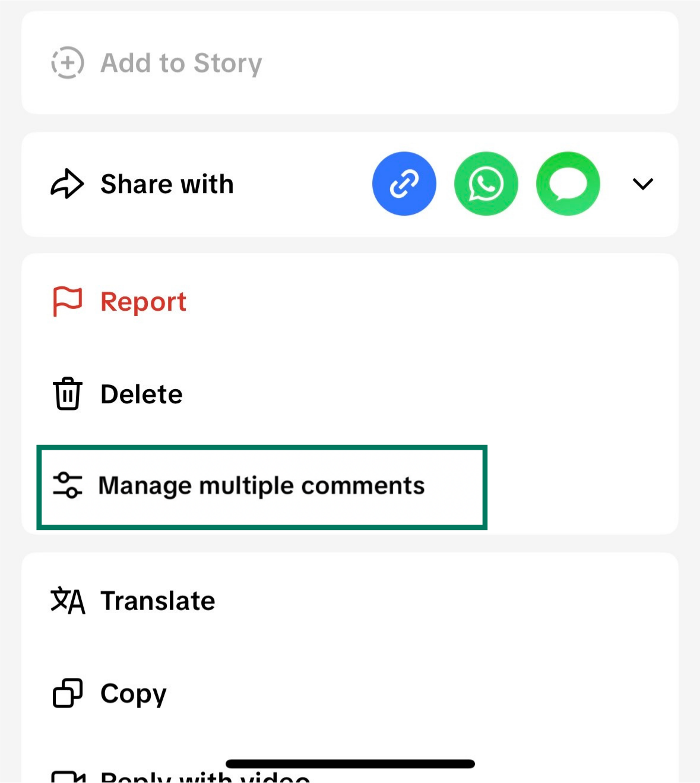Viewport: 700px width, 783px height.
Task: Copy link using the blue link icon
Action: pyautogui.click(x=404, y=184)
